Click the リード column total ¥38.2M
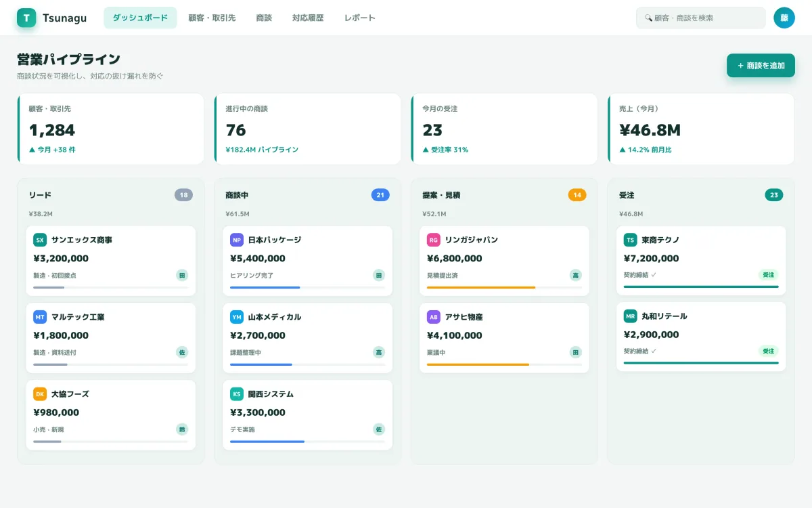The height and width of the screenshot is (508, 812). [41, 214]
